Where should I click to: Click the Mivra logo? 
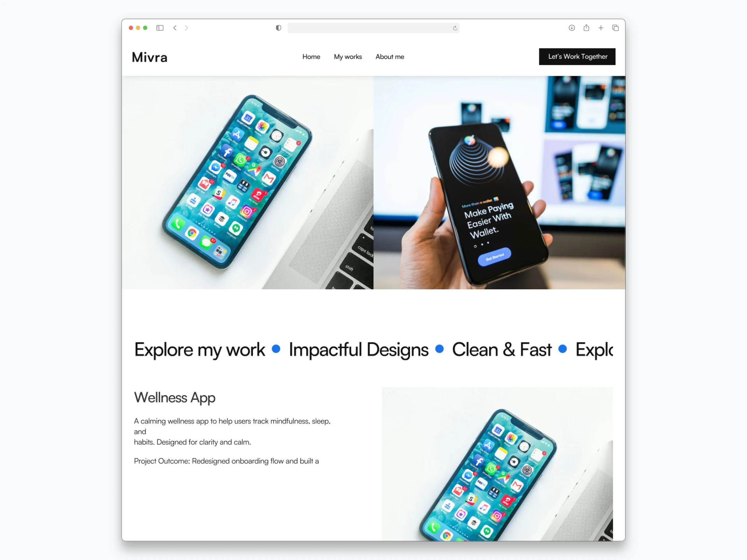(x=150, y=57)
